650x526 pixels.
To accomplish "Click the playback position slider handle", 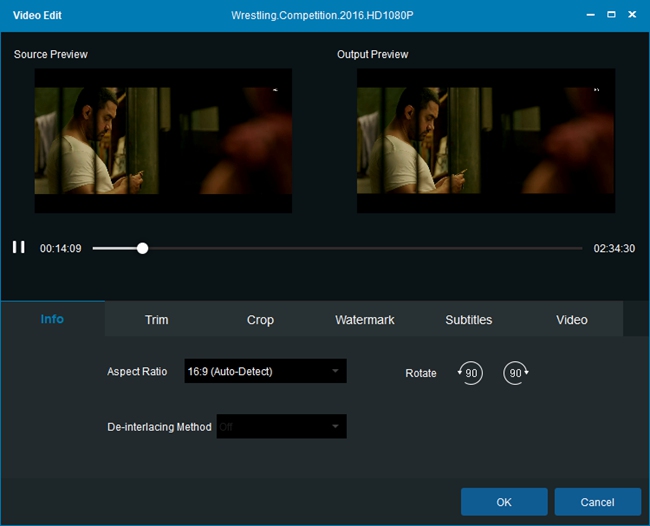I will click(143, 248).
